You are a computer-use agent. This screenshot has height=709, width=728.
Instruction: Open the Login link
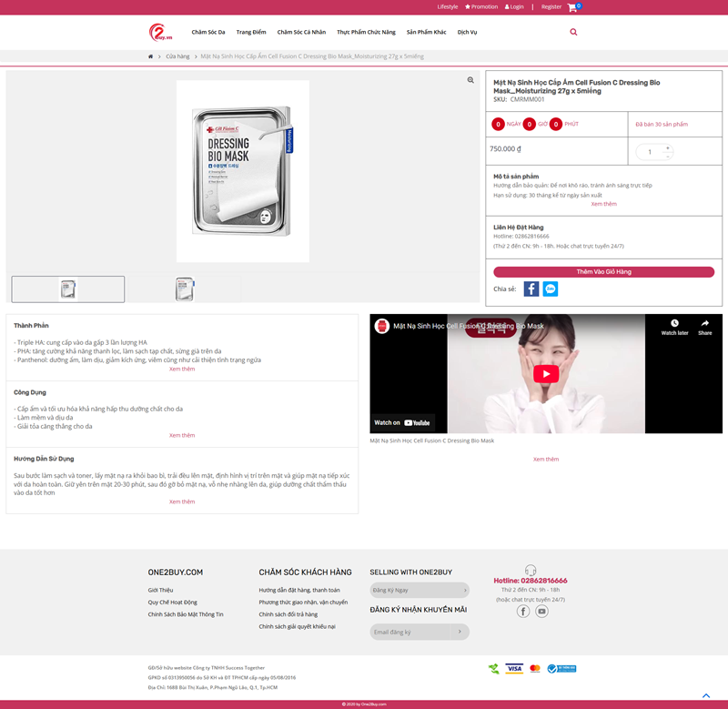(x=516, y=6)
